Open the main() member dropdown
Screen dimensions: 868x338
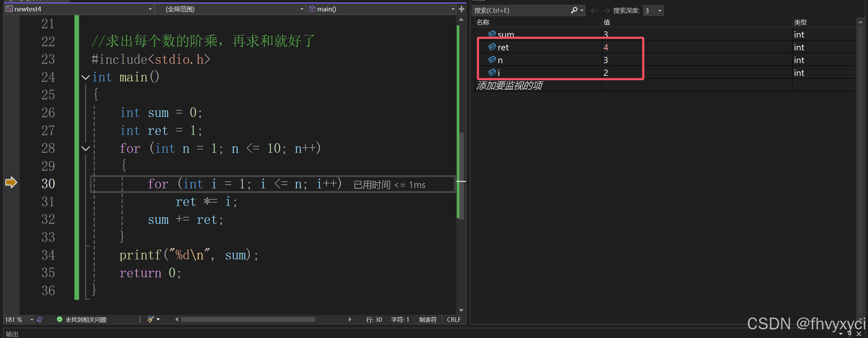click(453, 9)
